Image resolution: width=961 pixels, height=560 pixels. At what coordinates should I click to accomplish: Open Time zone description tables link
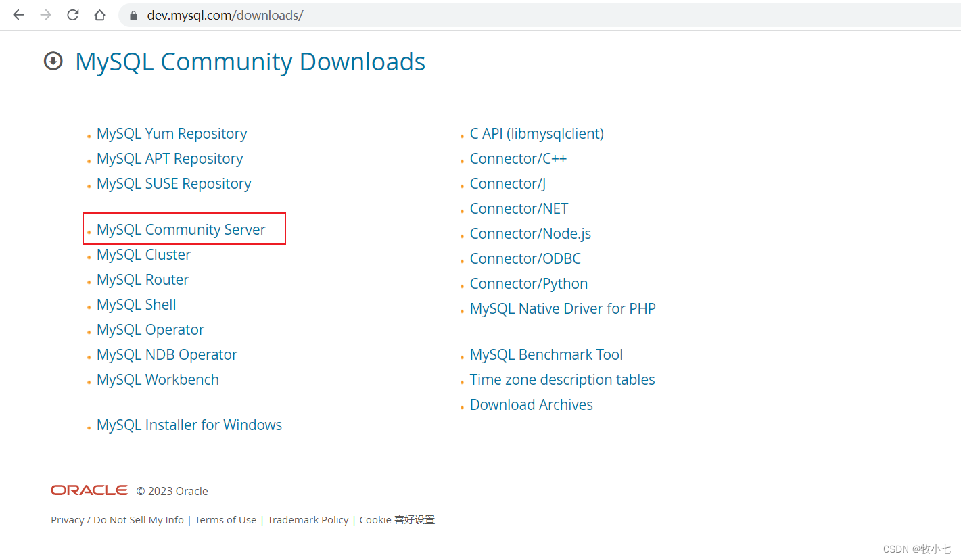(x=563, y=379)
